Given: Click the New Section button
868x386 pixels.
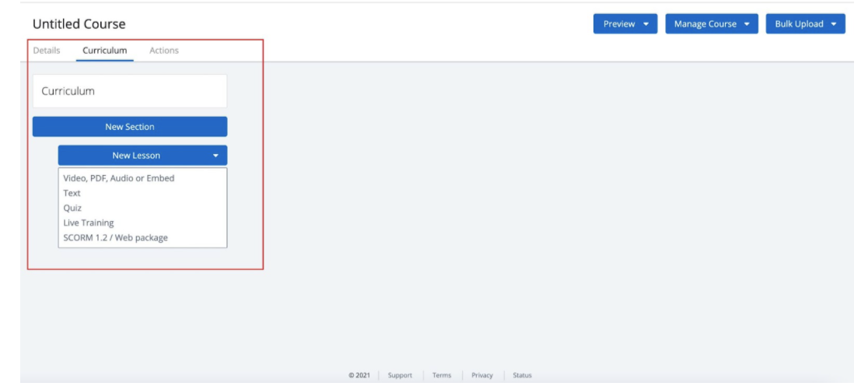Looking at the screenshot, I should (x=130, y=127).
